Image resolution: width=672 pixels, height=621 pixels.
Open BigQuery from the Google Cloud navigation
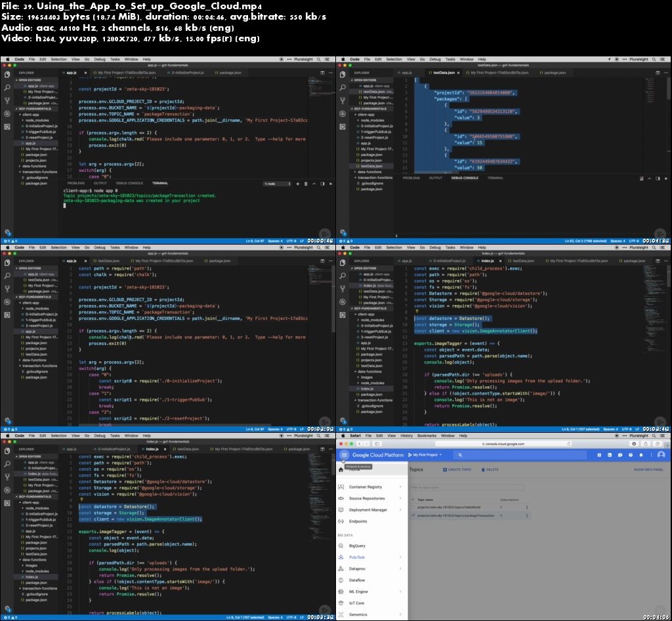click(357, 546)
